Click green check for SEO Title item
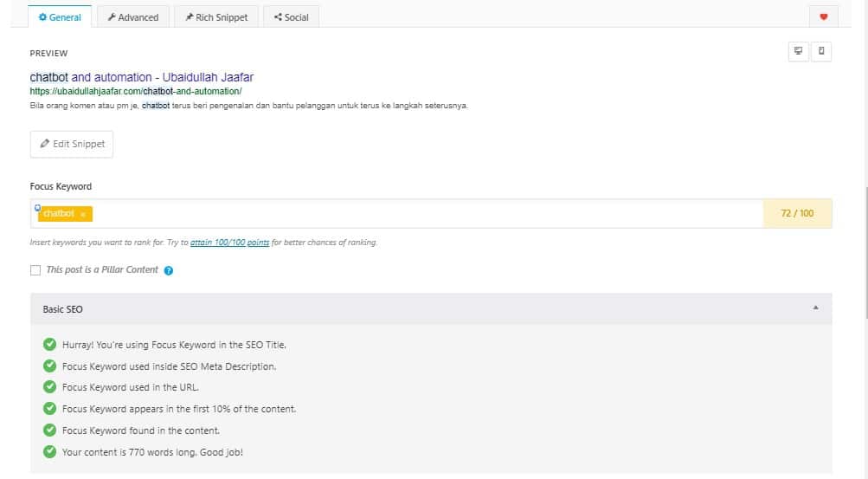This screenshot has width=868, height=479. 50,345
